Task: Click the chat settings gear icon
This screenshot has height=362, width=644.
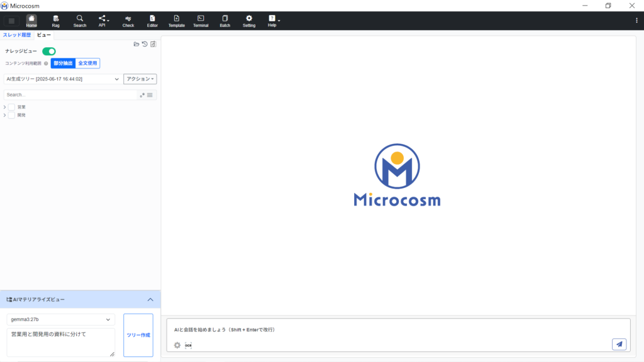Action: [x=177, y=345]
